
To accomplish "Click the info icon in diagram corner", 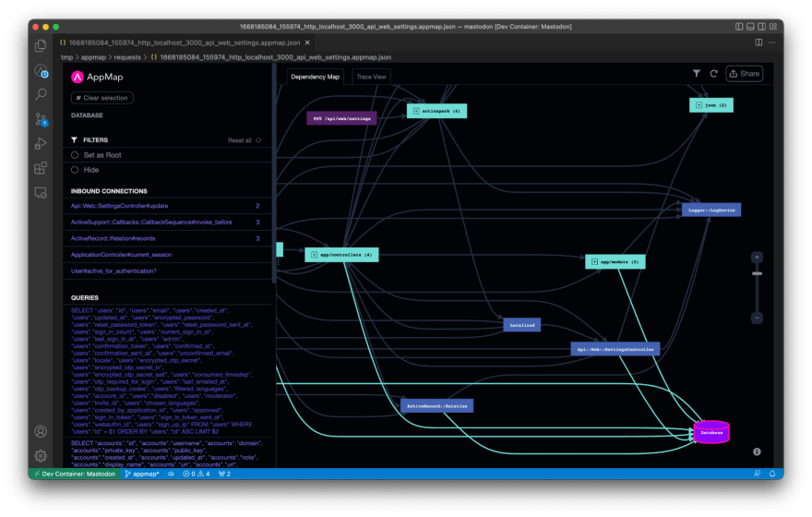I will (x=757, y=451).
